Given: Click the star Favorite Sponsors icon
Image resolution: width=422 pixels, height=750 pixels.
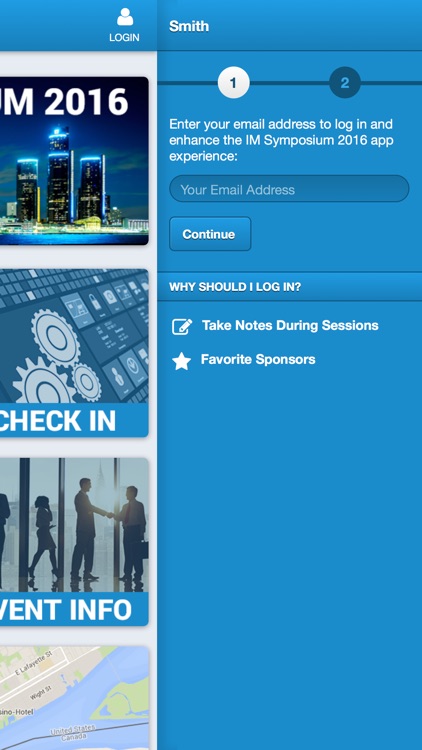Looking at the screenshot, I should point(181,361).
